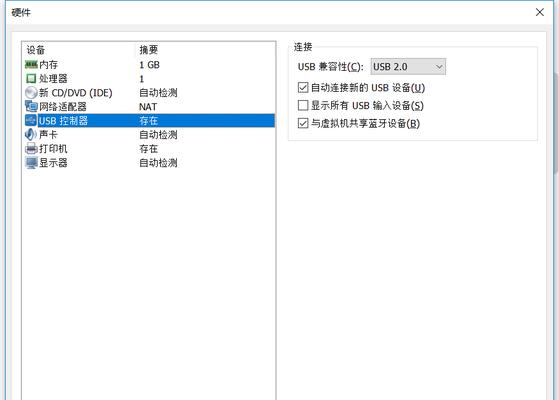Toggle 与虚拟机共享蓝牙设备 checkbox
This screenshot has height=400, width=559.
coord(303,123)
